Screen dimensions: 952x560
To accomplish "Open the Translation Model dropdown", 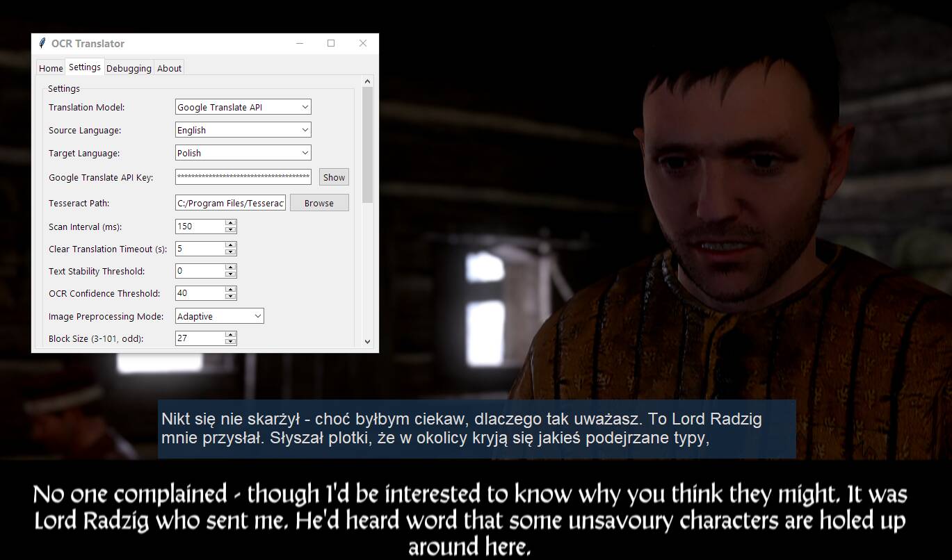I will [243, 107].
